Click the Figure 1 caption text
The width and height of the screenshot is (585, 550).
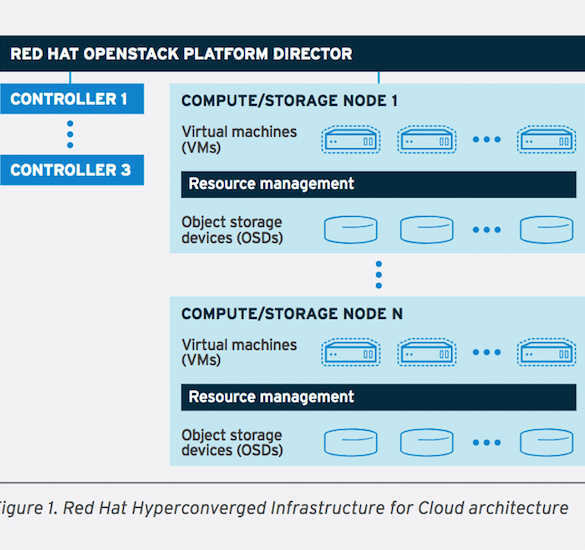coord(284,508)
